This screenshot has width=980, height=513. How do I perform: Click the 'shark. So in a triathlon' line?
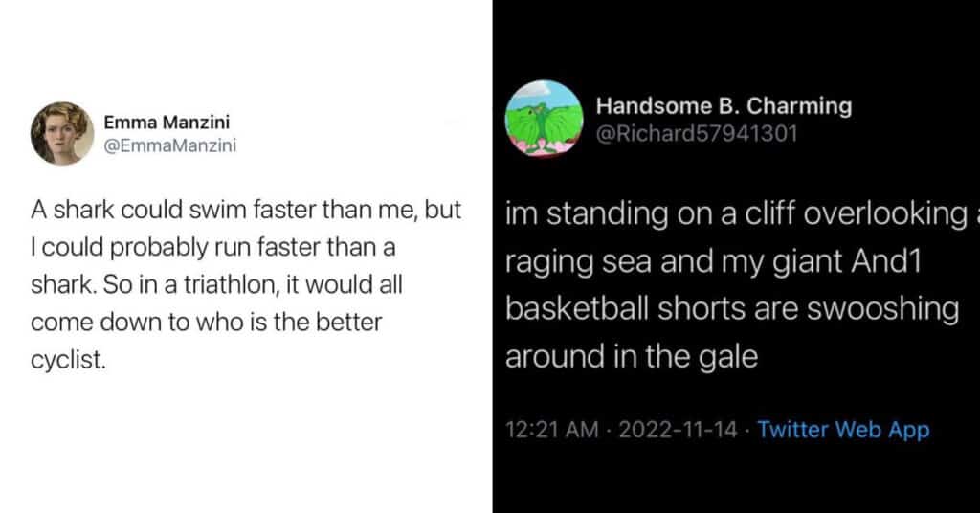click(x=216, y=285)
